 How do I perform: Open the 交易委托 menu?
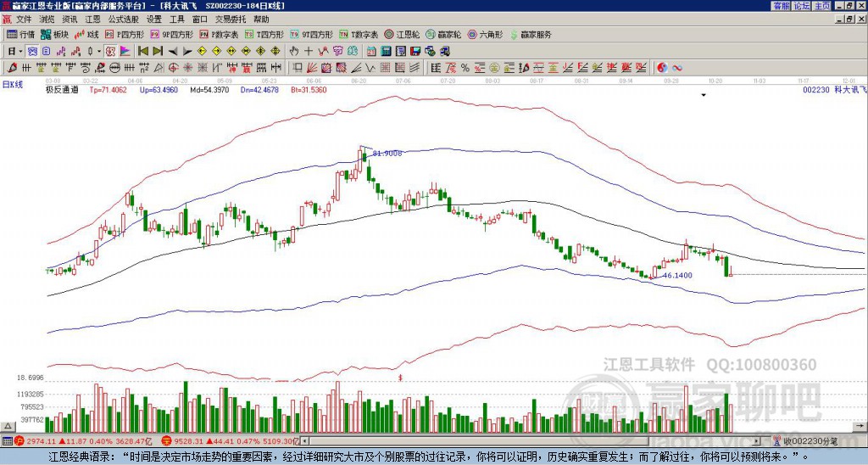231,19
